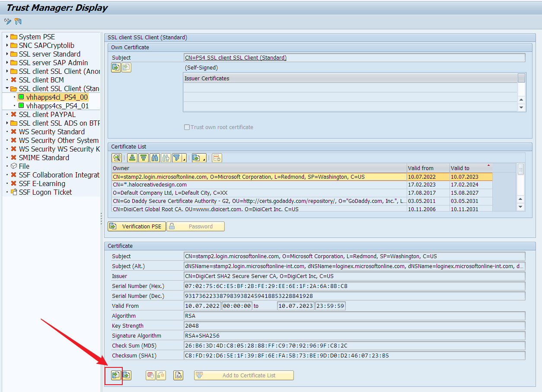The image size is (542, 392).
Task: Expand the System PSE tree folder
Action: pos(7,37)
